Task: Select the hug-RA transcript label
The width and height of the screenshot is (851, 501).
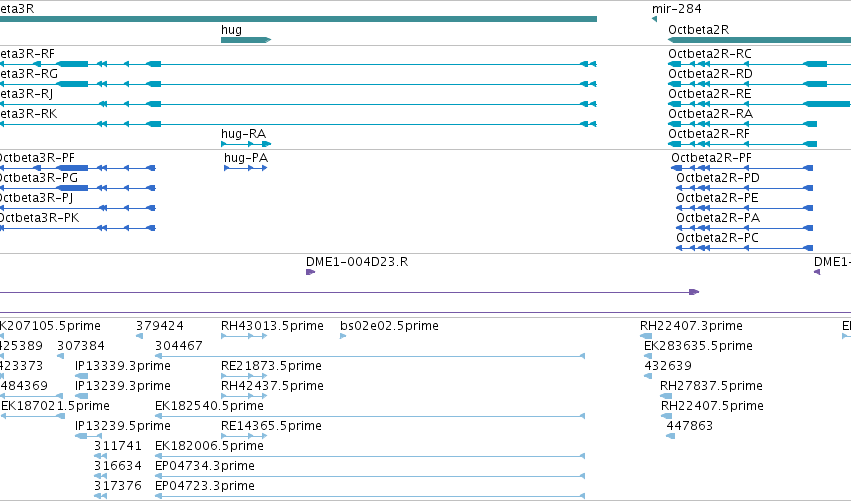Action: [x=243, y=134]
